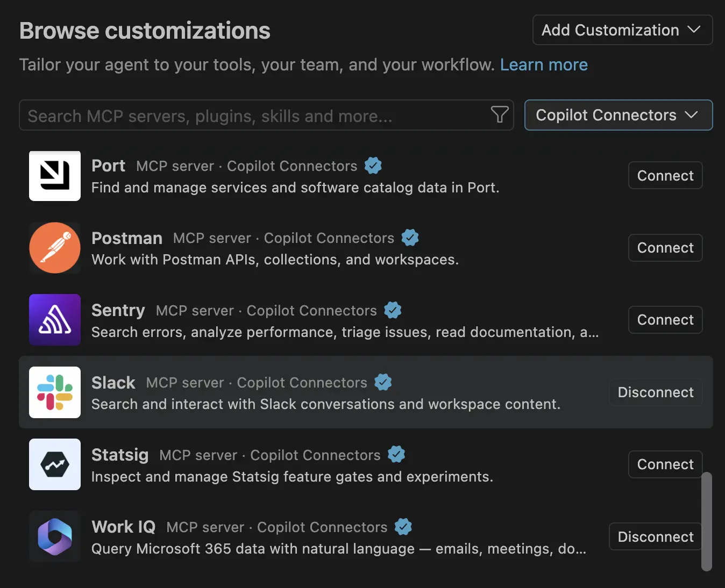The width and height of the screenshot is (725, 588).
Task: Click the filter funnel icon in search box
Action: coord(500,114)
